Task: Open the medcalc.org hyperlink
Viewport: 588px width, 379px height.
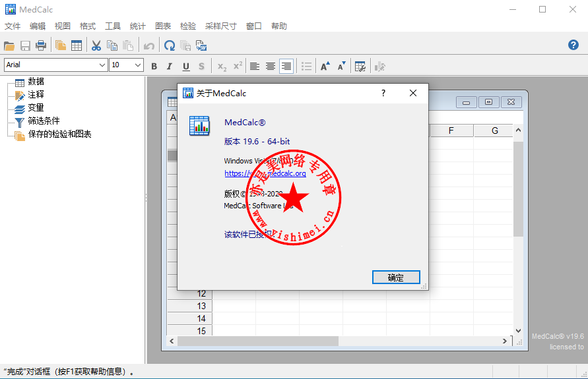Action: coord(265,173)
